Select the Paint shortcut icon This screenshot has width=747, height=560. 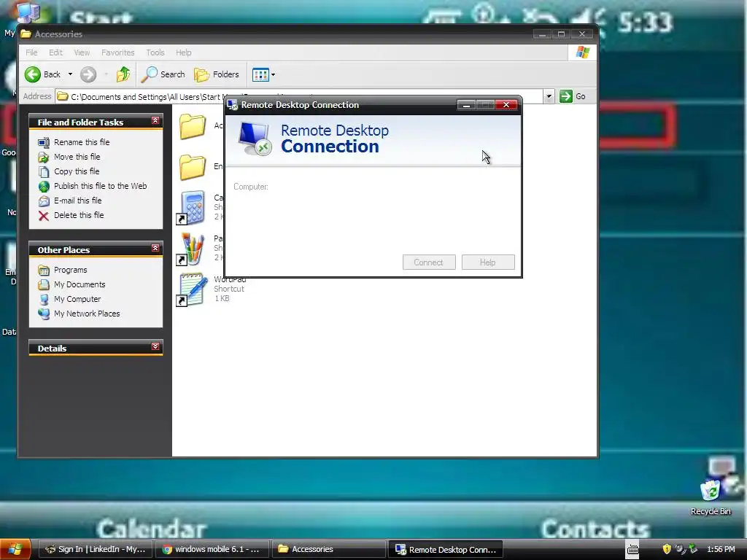192,249
